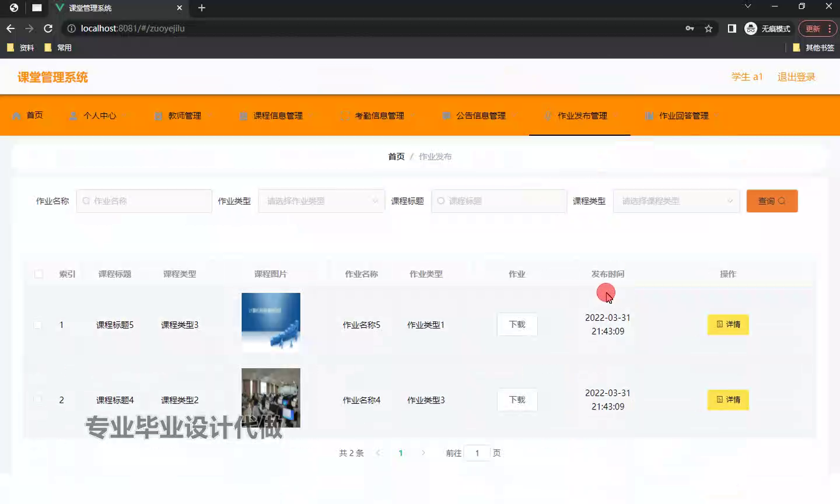Focus the 作业名称 search input
This screenshot has height=504, width=840.
[x=144, y=201]
